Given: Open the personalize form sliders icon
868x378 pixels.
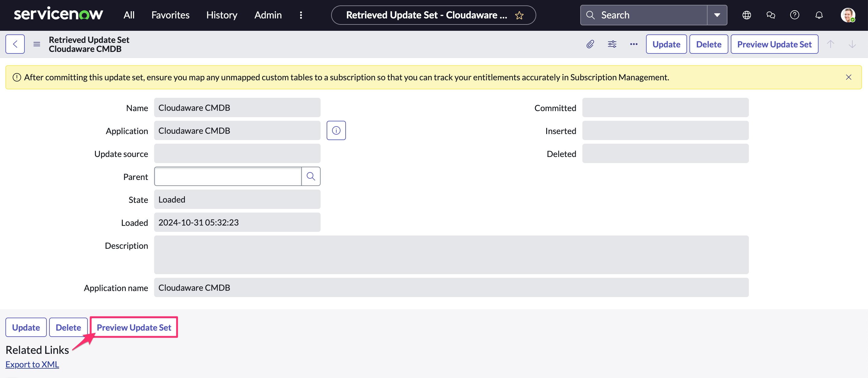Looking at the screenshot, I should [x=612, y=44].
